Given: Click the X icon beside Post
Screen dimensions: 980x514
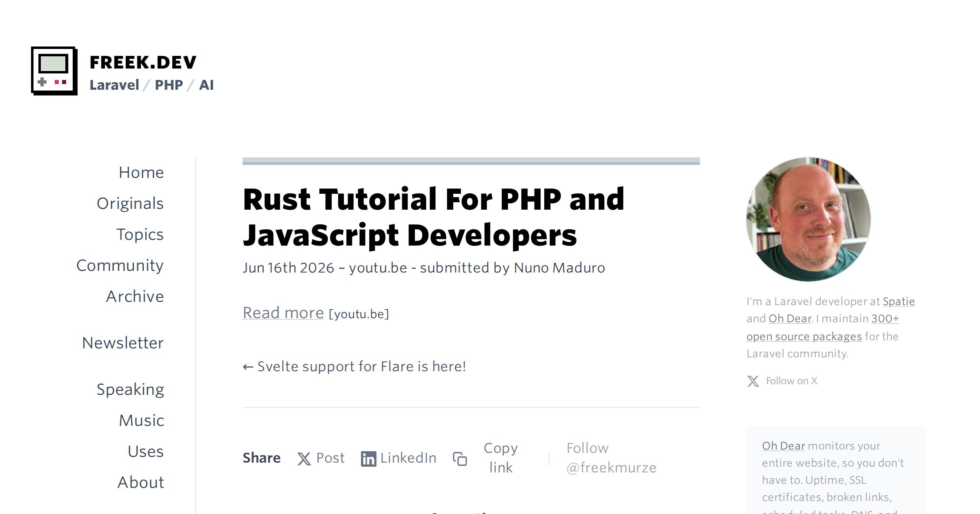Looking at the screenshot, I should (x=304, y=459).
